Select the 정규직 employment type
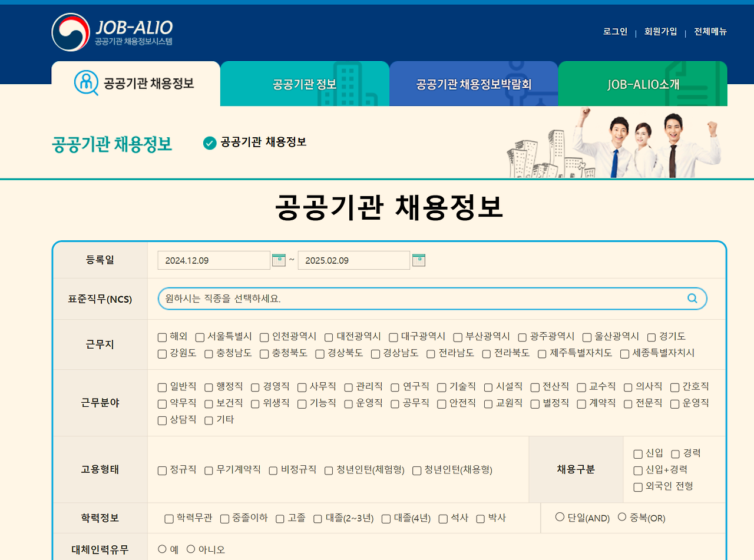The image size is (754, 560). [162, 470]
